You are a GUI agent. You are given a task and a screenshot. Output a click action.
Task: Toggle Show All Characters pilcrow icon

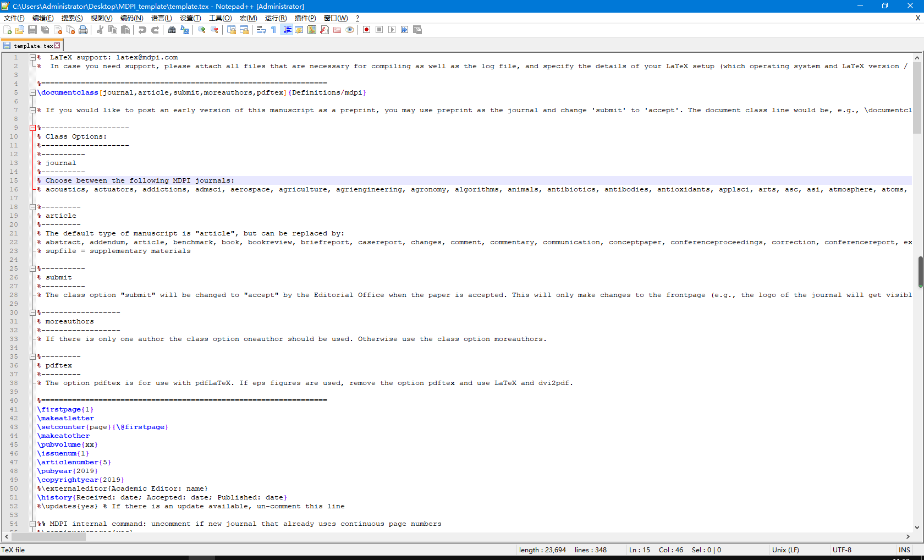273,30
